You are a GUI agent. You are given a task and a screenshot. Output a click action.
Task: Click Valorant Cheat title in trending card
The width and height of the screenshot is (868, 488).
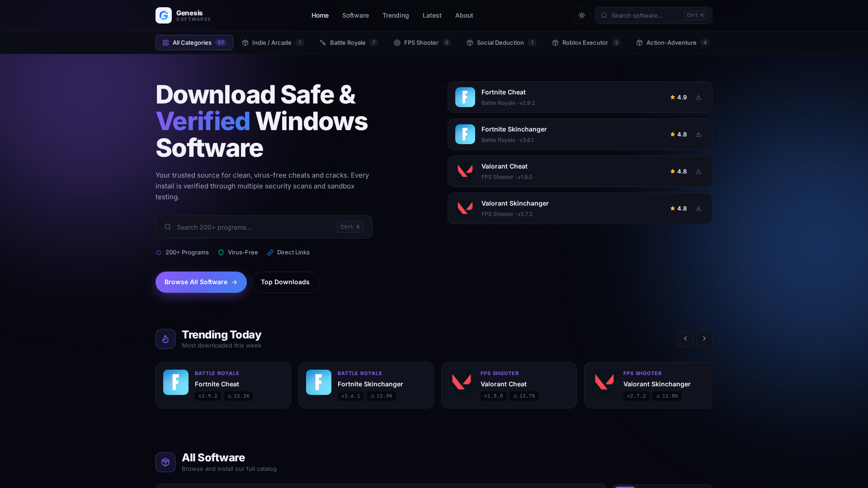point(503,384)
